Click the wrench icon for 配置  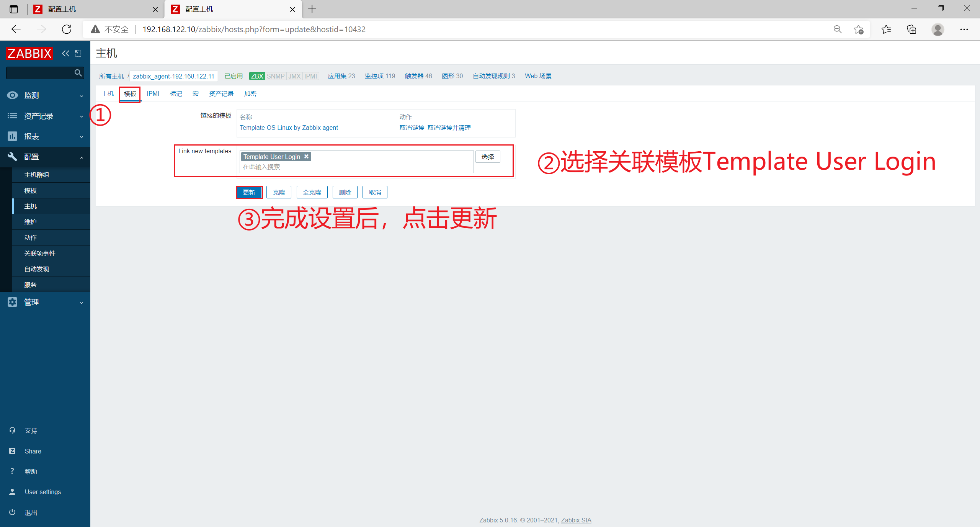tap(12, 156)
